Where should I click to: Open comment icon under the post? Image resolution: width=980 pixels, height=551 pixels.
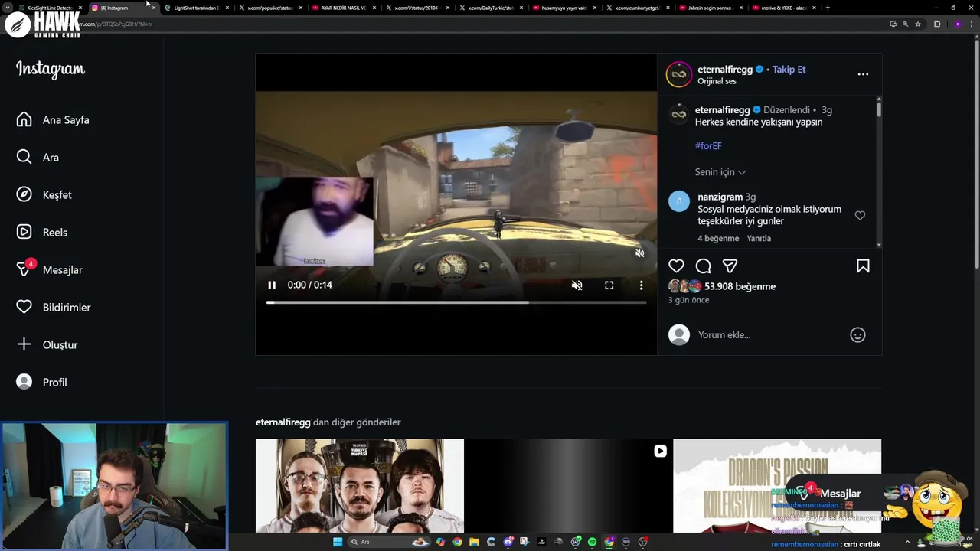point(704,266)
